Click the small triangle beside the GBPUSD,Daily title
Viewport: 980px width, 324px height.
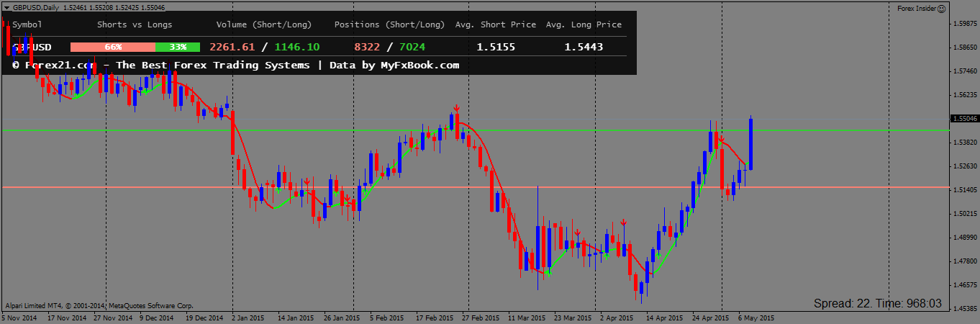point(6,7)
